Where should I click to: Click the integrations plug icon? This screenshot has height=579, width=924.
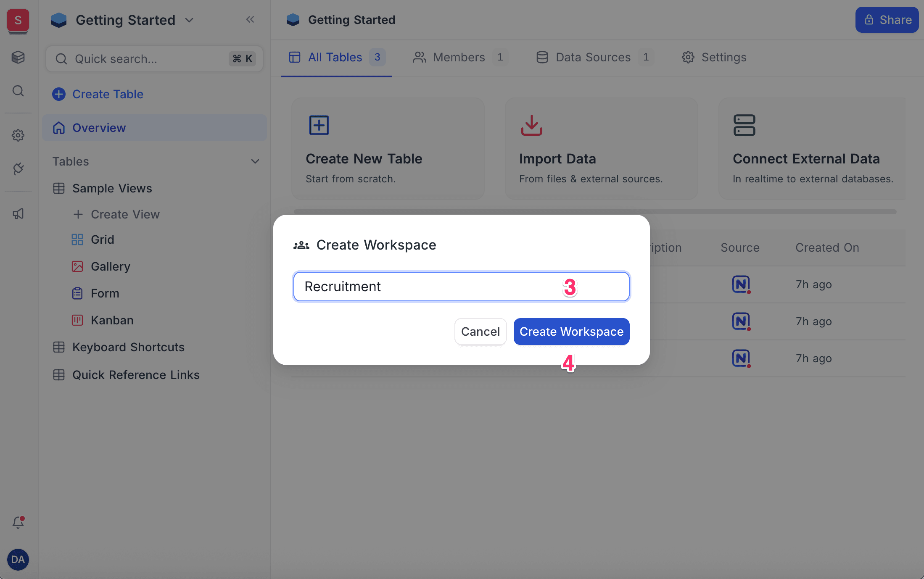18,169
